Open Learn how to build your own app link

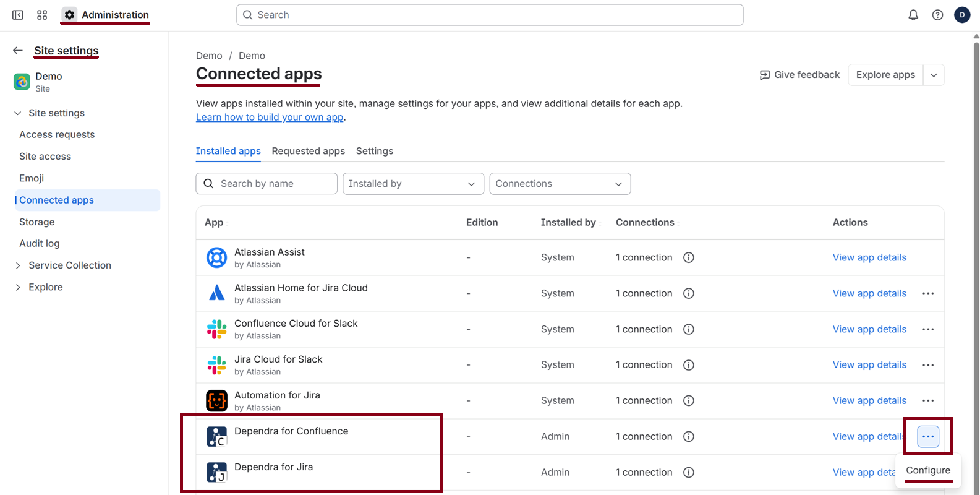[270, 117]
